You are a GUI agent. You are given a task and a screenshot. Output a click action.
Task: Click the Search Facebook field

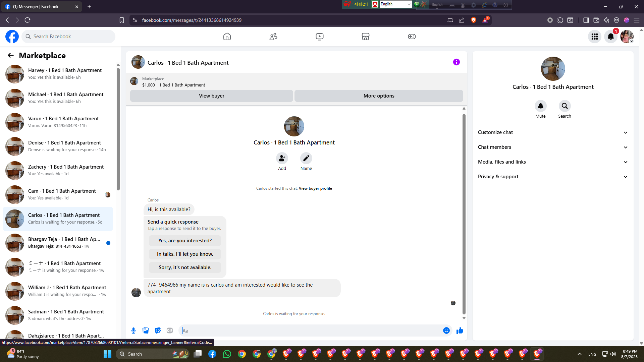pos(68,37)
